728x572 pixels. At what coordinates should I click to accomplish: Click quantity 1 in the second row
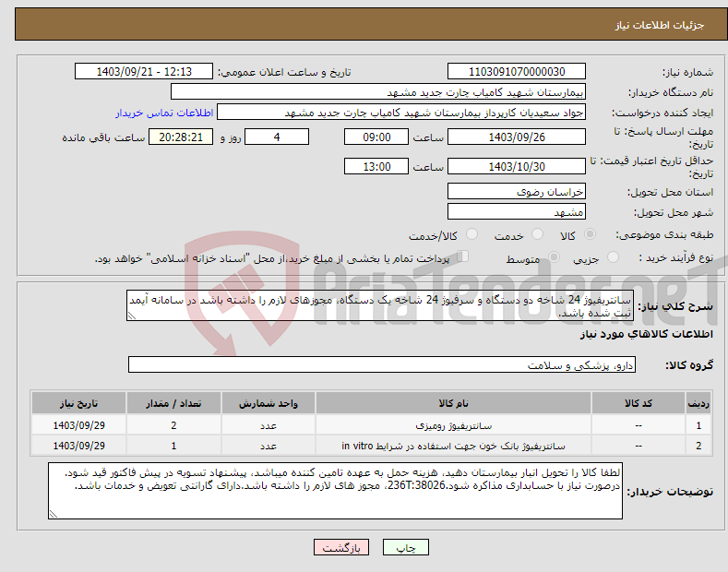click(173, 446)
